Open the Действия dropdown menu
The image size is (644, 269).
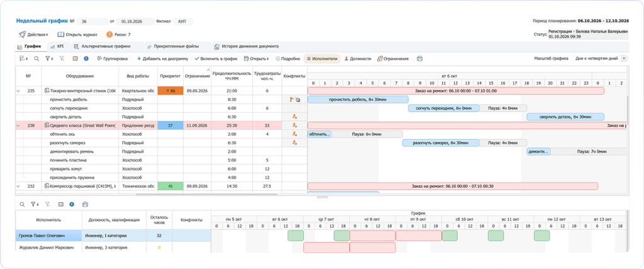(34, 35)
